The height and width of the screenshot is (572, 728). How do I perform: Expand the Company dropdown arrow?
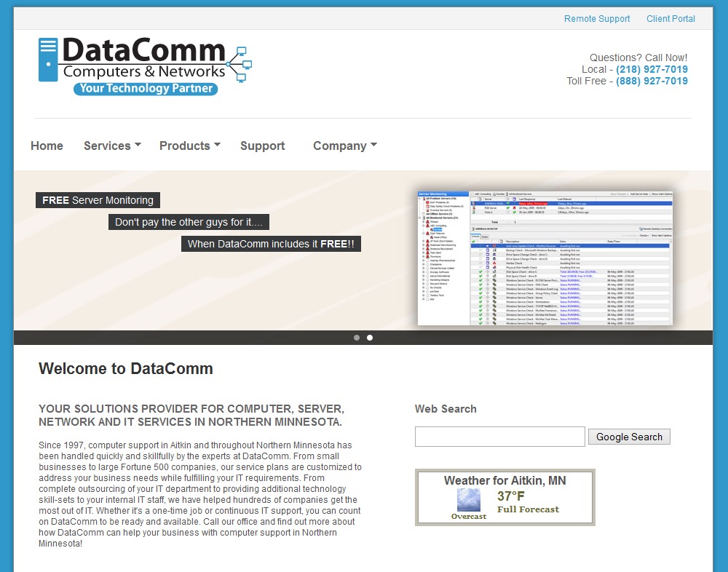[373, 145]
